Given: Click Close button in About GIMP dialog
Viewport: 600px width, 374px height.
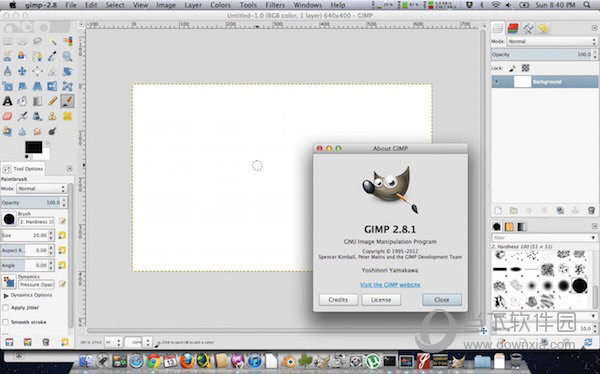Looking at the screenshot, I should 442,300.
